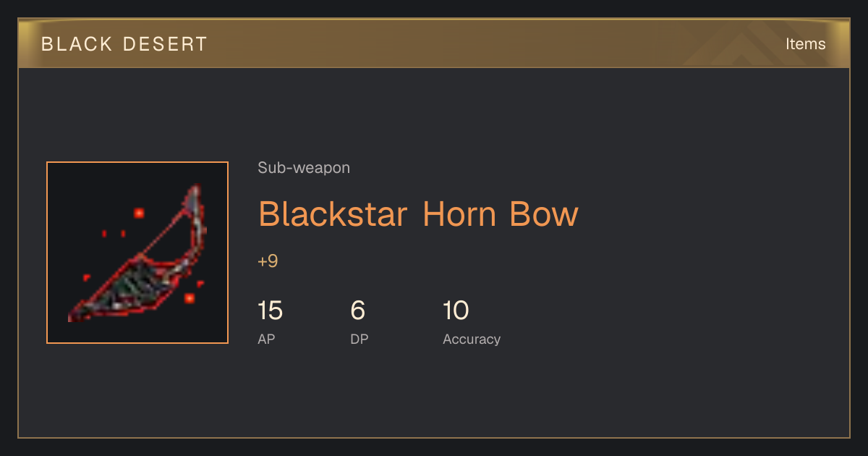Screen dimensions: 868x456
Task: Open the Items link in header
Action: pyautogui.click(x=805, y=43)
